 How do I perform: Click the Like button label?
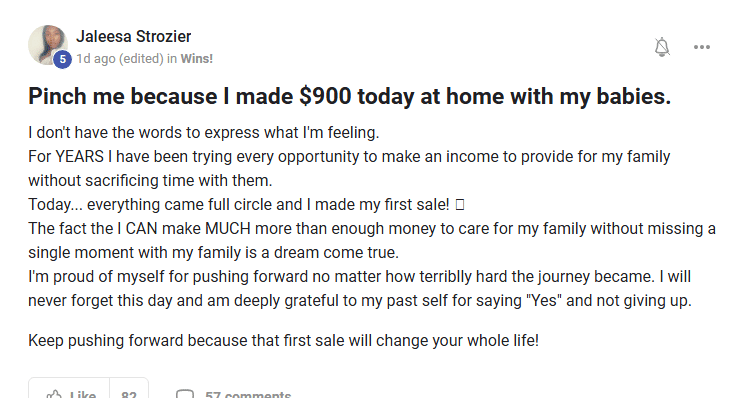82,394
